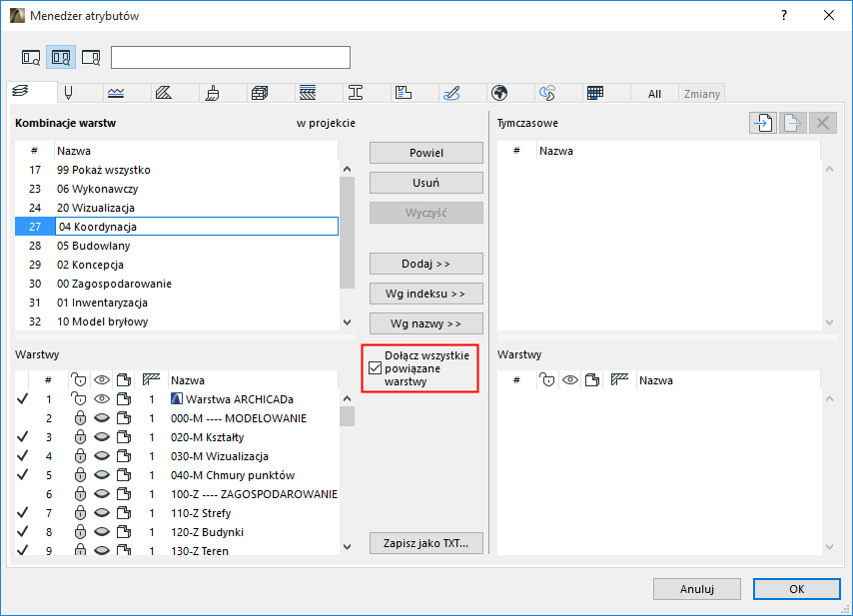The image size is (853, 616).
Task: Confirm with the OK button
Action: click(797, 589)
